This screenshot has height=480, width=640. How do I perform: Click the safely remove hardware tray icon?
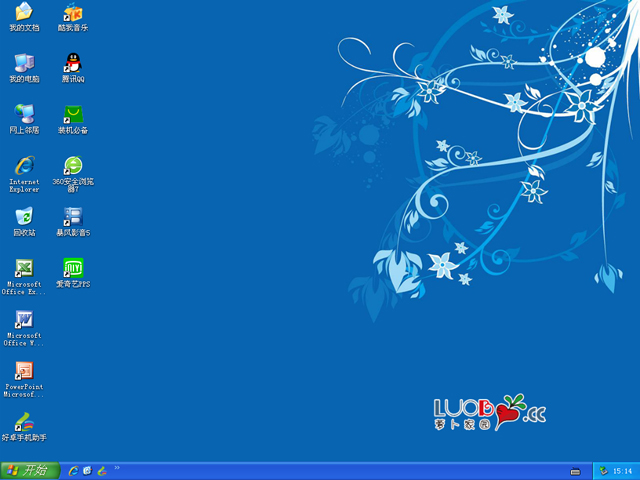604,471
